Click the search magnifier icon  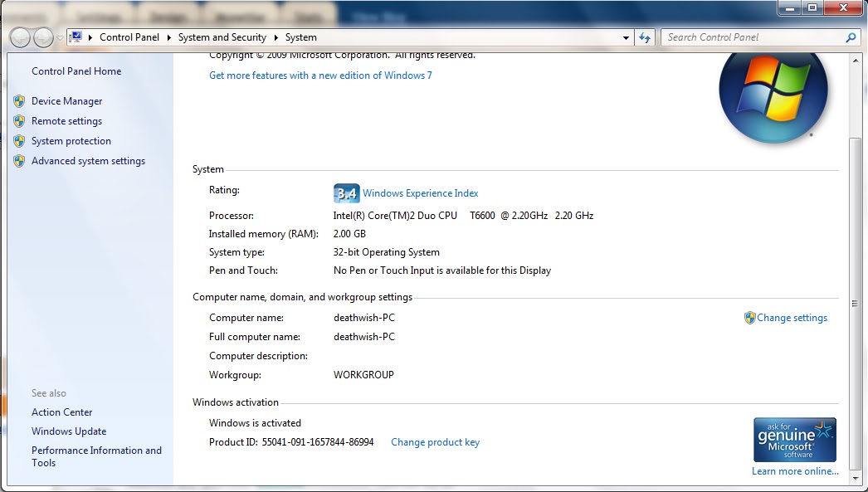pyautogui.click(x=851, y=37)
